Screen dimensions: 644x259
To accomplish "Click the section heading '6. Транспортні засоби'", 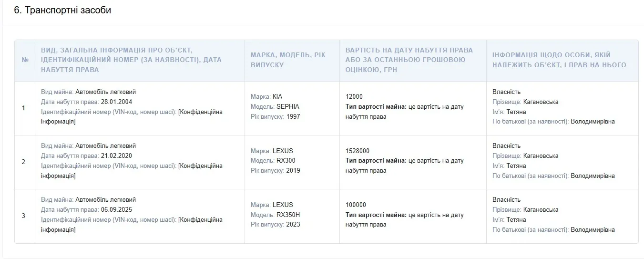I will pos(62,10).
